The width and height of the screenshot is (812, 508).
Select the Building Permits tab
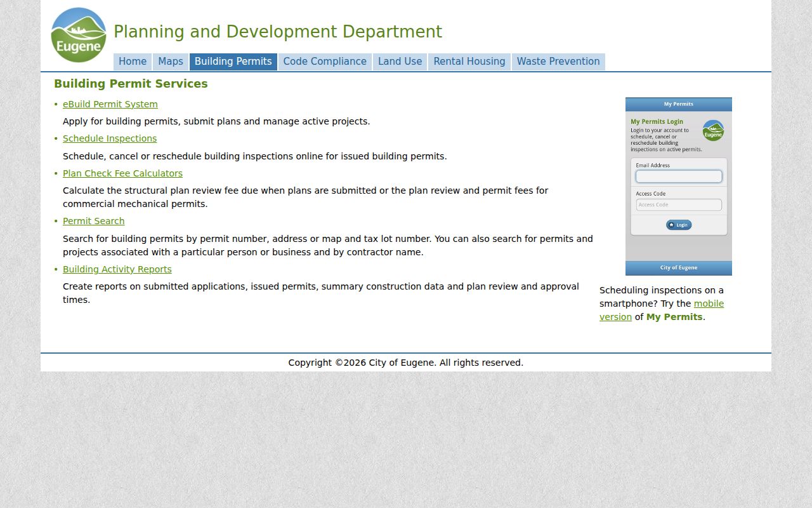click(x=233, y=62)
